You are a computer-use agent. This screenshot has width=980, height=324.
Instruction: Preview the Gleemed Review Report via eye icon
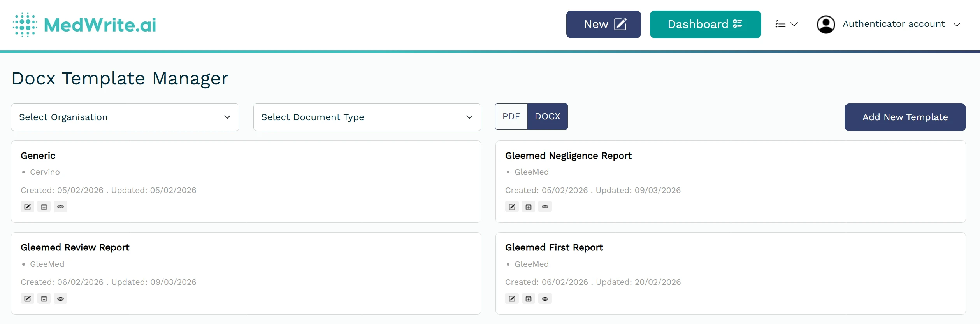tap(60, 298)
